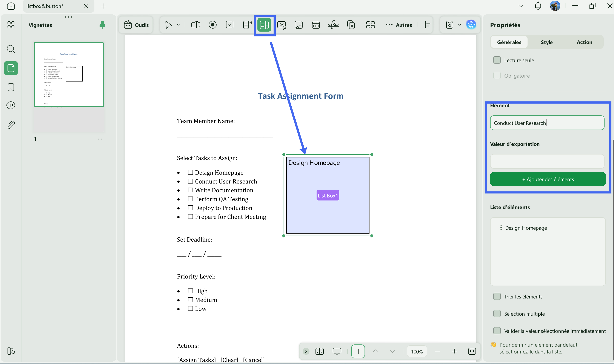Screen dimensions: 614x364
Task: Toggle the Lecture seule checkbox
Action: point(497,60)
